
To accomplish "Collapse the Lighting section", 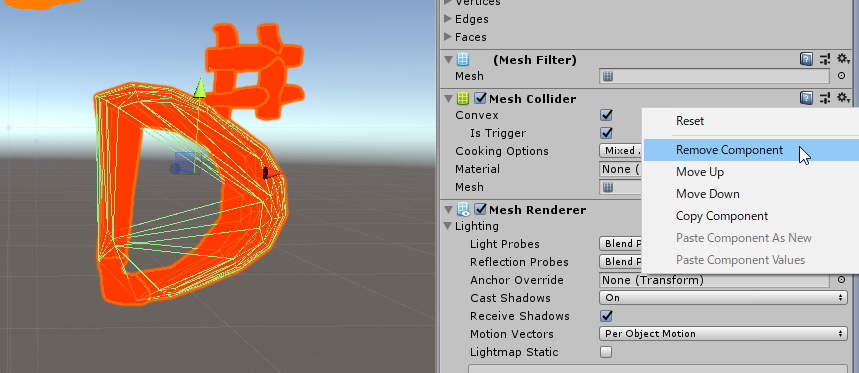I will click(x=448, y=226).
